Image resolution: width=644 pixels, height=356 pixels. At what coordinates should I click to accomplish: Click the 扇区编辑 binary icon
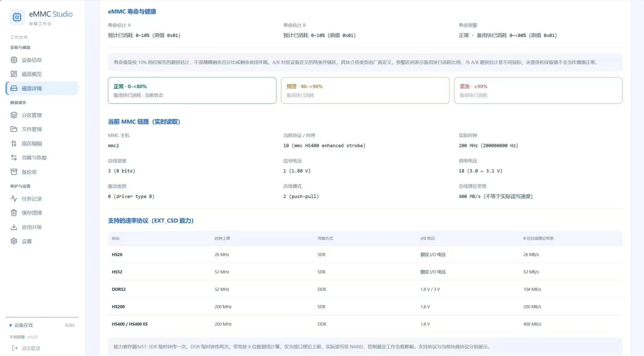coord(14,144)
